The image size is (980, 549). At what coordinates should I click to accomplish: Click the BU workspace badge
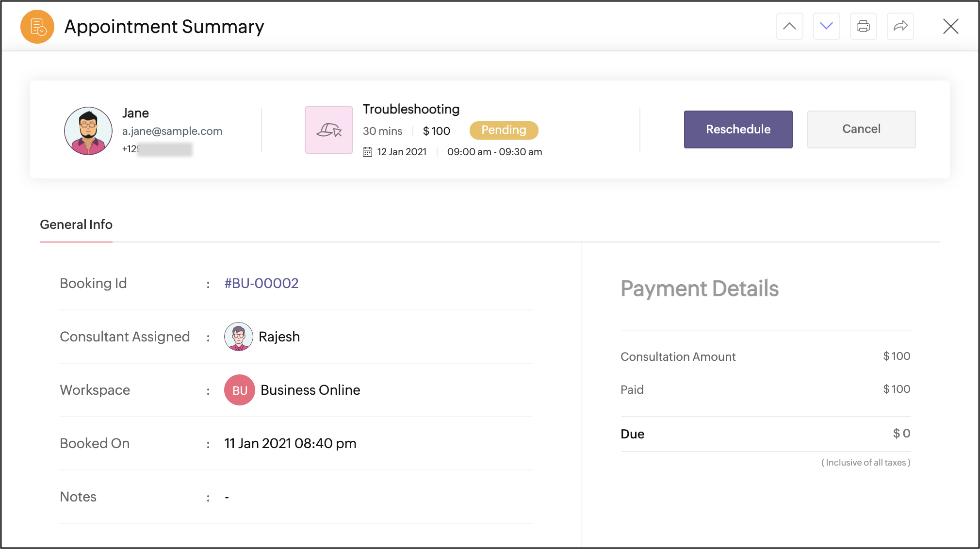[240, 390]
